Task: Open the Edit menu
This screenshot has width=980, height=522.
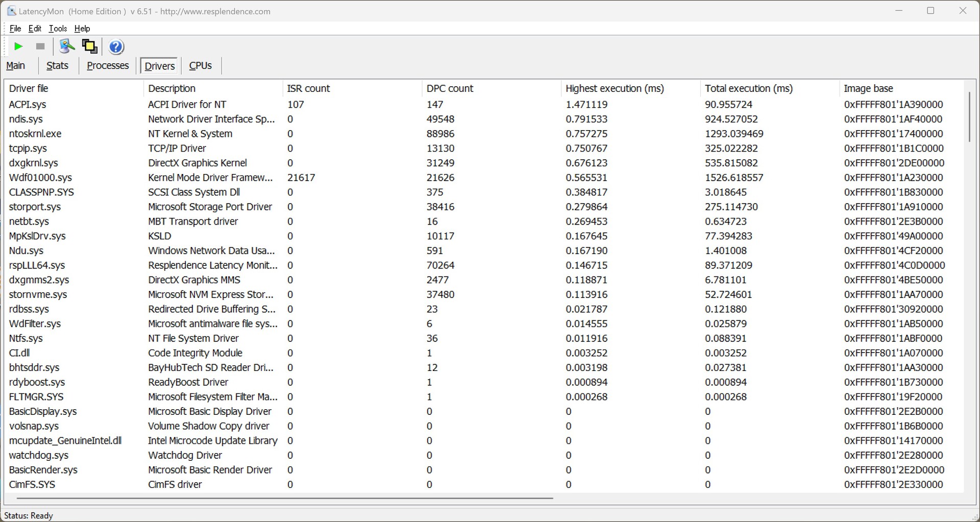Action: coord(35,29)
